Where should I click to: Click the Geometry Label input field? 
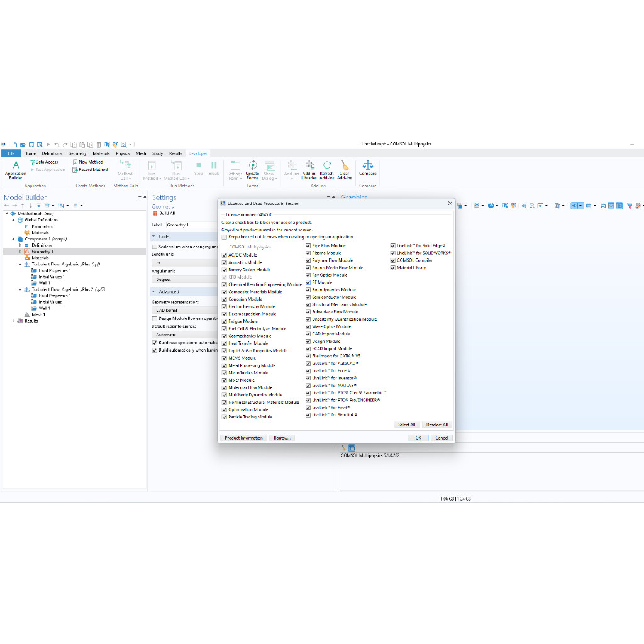(x=191, y=225)
